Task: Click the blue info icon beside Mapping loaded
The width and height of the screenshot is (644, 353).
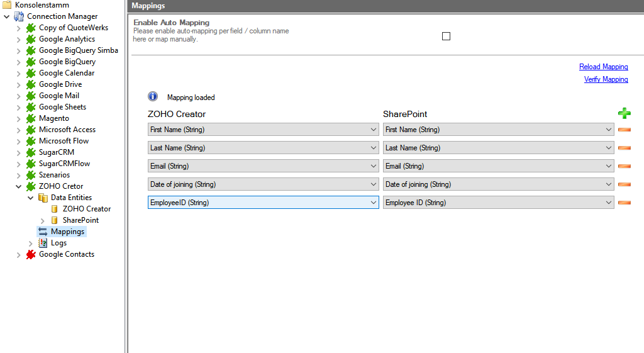Action: tap(153, 97)
